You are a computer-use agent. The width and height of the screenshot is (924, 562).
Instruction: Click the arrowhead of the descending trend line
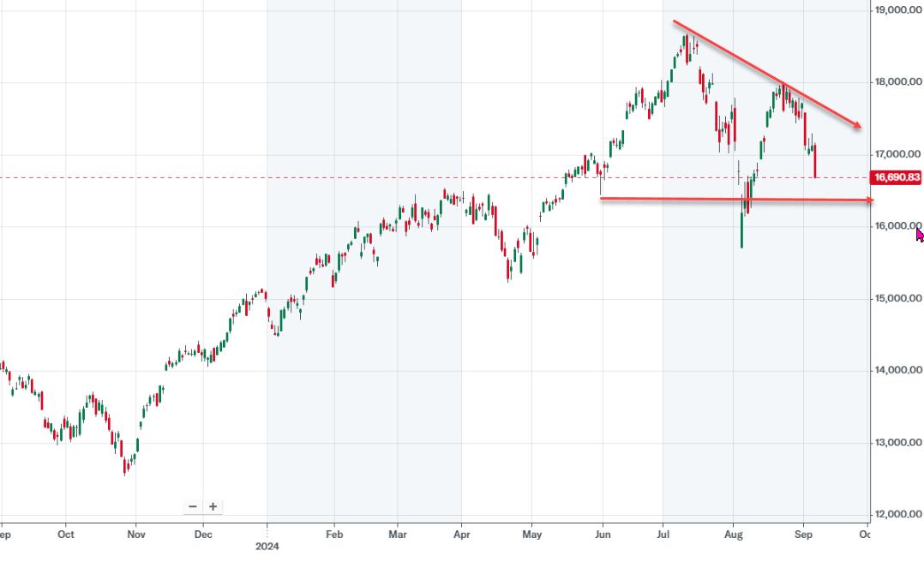point(857,126)
